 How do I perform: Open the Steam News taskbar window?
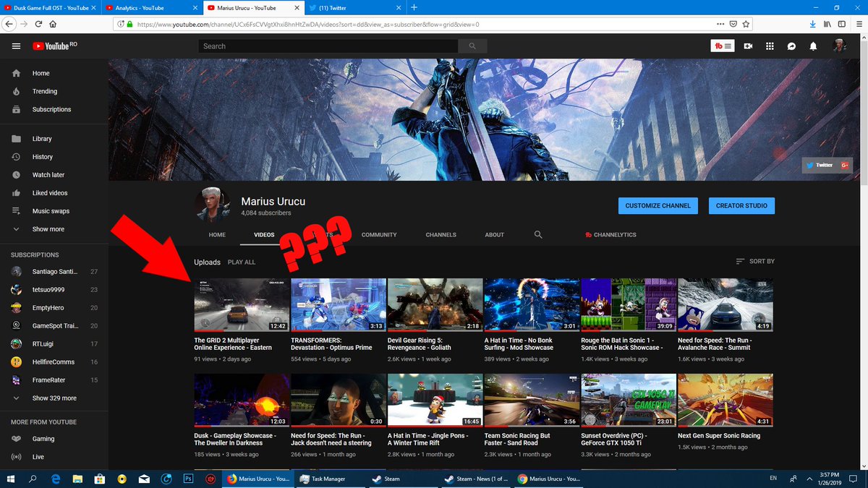point(475,479)
